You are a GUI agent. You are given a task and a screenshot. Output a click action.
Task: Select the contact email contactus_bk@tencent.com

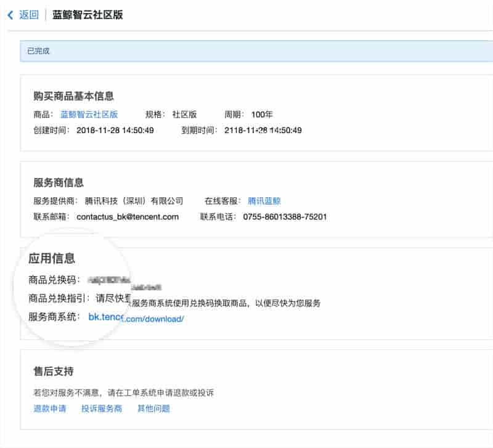(x=128, y=217)
